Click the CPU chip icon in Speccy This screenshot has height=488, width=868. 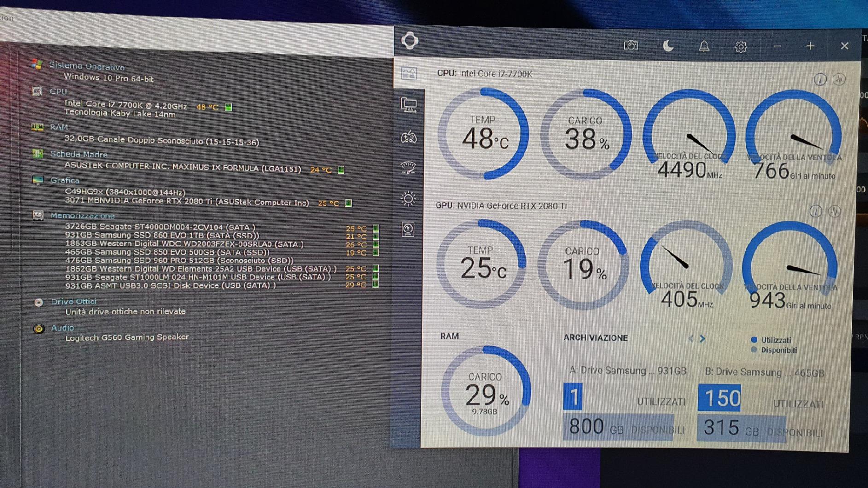[x=37, y=91]
